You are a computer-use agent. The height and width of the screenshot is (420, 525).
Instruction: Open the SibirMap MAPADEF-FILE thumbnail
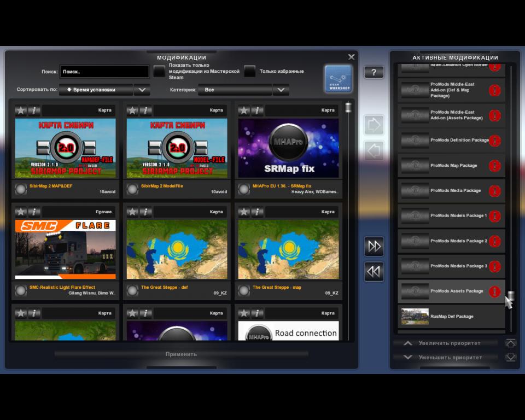65,148
